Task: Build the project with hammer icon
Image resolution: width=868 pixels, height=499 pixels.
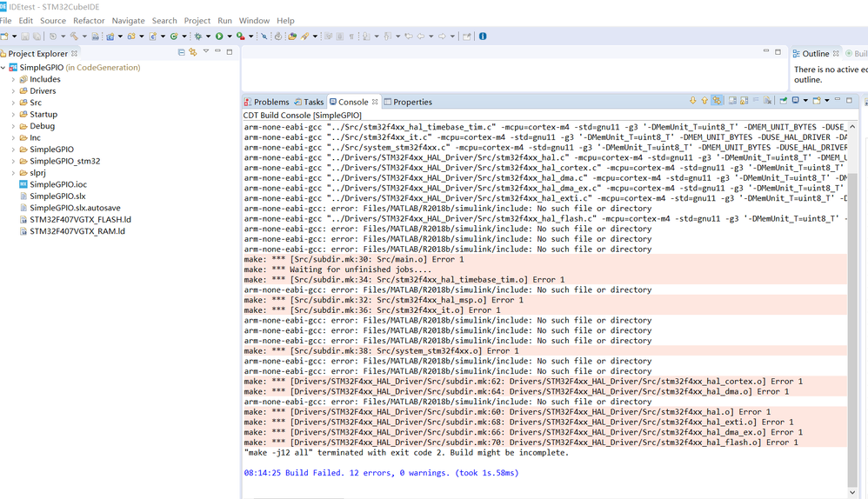Action: [74, 37]
